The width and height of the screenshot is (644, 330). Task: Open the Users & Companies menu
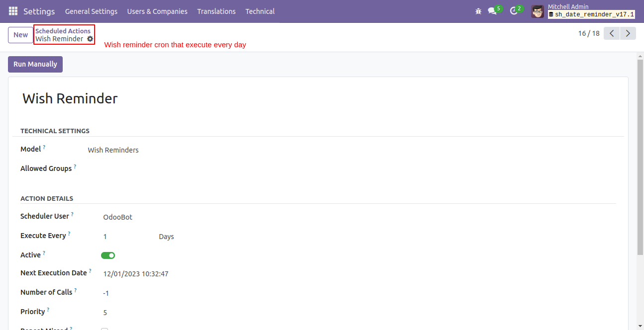(x=157, y=11)
